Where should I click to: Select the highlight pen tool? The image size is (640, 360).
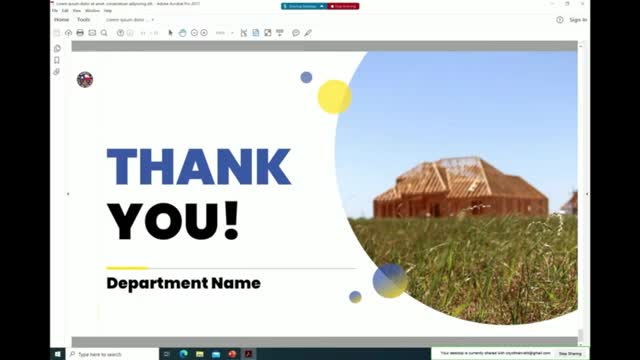(308, 33)
